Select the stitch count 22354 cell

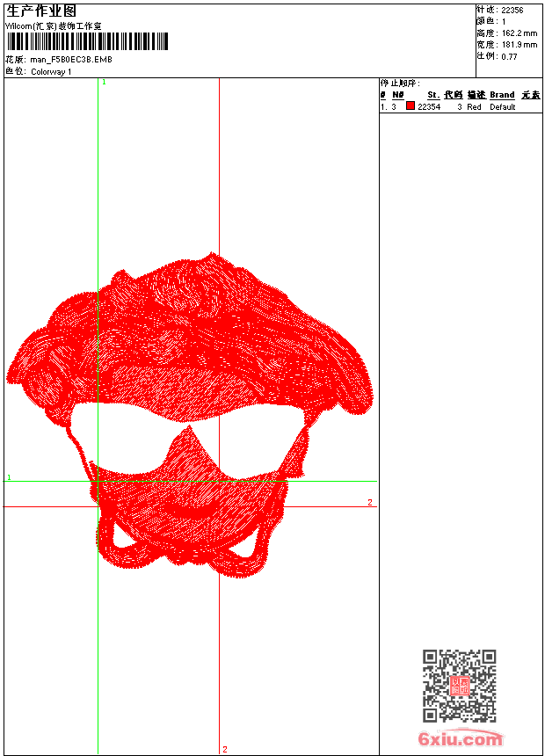(429, 107)
